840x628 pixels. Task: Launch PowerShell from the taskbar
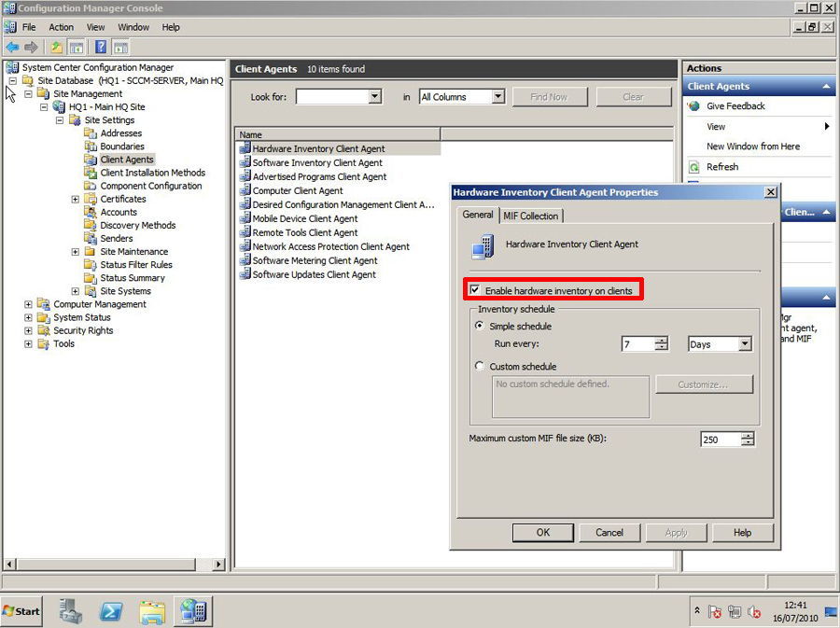coord(111,611)
